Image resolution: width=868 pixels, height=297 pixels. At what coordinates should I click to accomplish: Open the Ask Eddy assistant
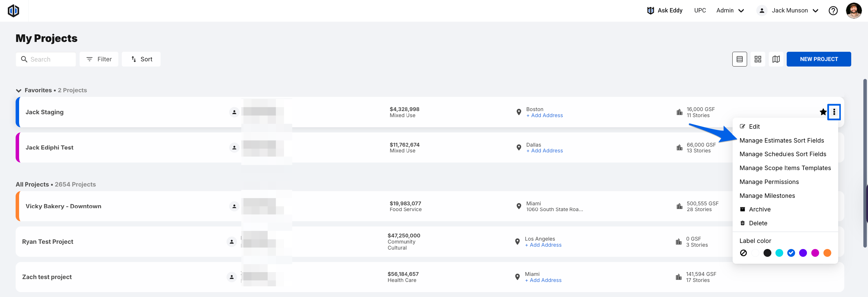pyautogui.click(x=665, y=10)
